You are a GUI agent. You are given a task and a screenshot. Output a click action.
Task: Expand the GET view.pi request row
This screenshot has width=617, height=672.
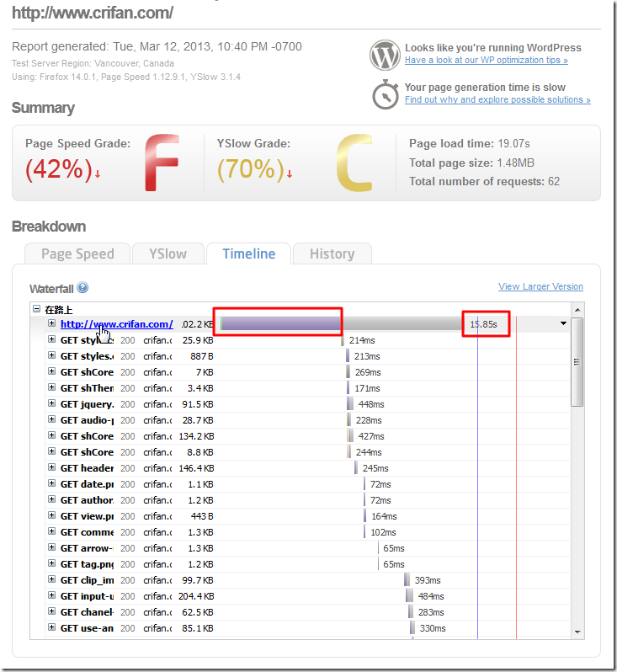52,515
